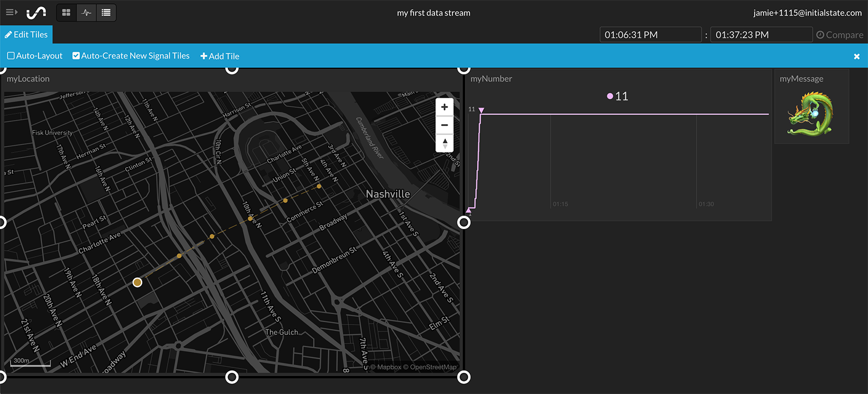The height and width of the screenshot is (394, 868).
Task: Close the blue edit tiles toolbar
Action: click(857, 56)
